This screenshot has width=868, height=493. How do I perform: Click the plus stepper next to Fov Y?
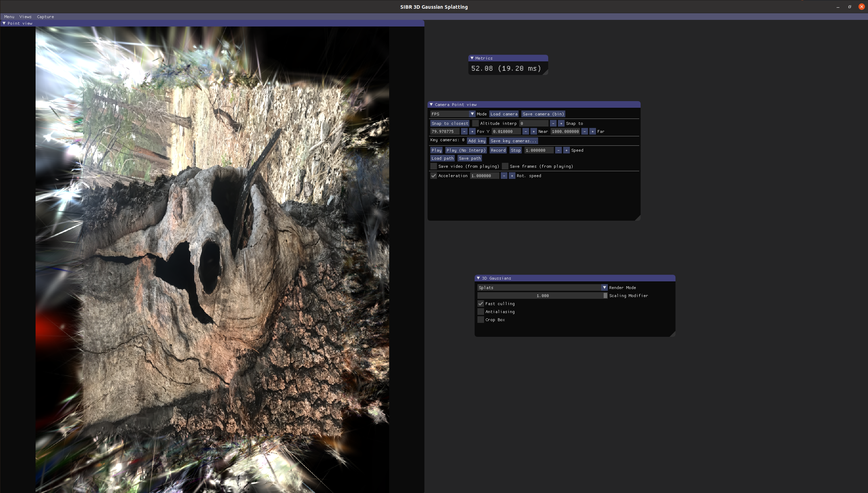click(x=472, y=131)
